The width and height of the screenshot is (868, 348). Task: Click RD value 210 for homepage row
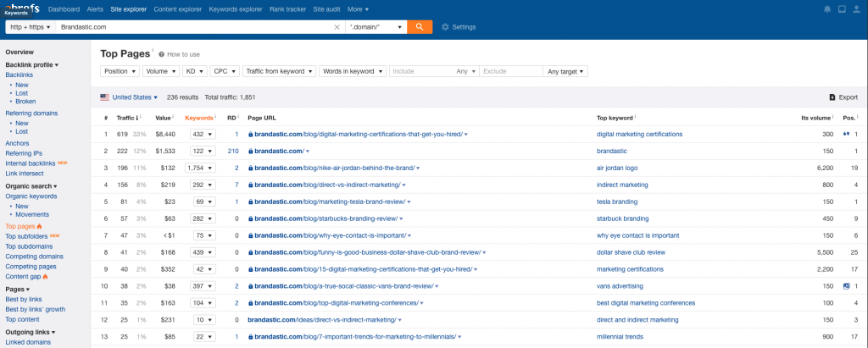(233, 151)
